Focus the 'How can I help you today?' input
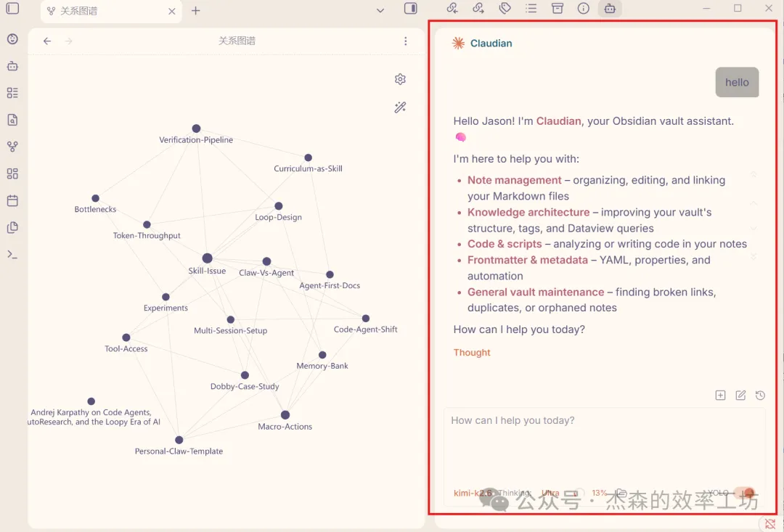The image size is (784, 532). pyautogui.click(x=605, y=445)
